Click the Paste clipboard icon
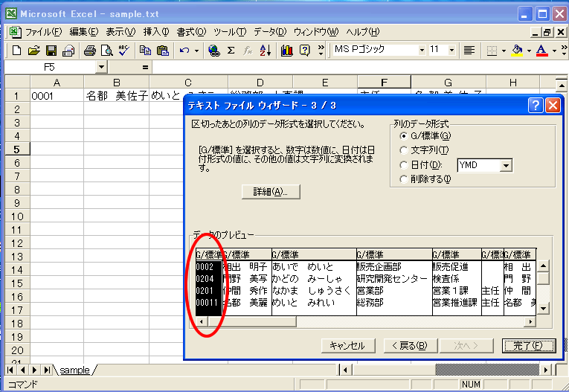The height and width of the screenshot is (392, 569). click(x=163, y=51)
